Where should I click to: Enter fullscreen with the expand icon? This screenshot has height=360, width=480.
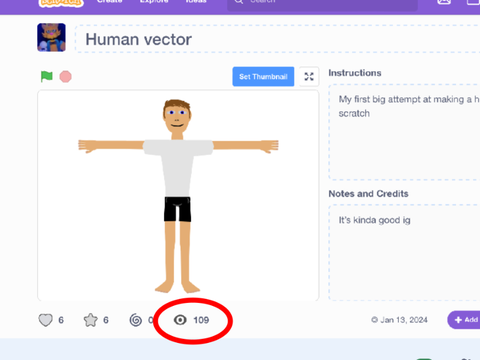tap(309, 77)
